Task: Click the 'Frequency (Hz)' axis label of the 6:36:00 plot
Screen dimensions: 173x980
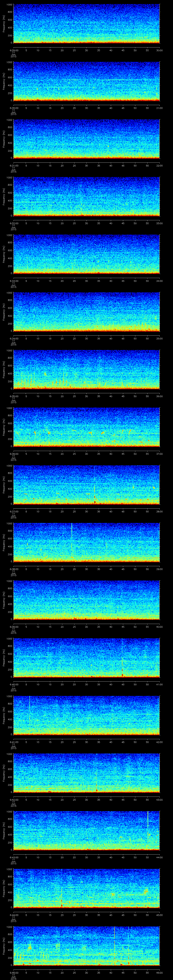Action: click(x=4, y=427)
